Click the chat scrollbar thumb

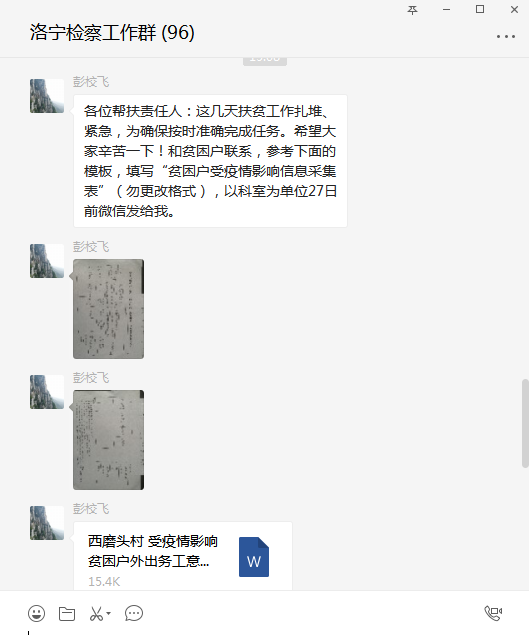(x=525, y=423)
